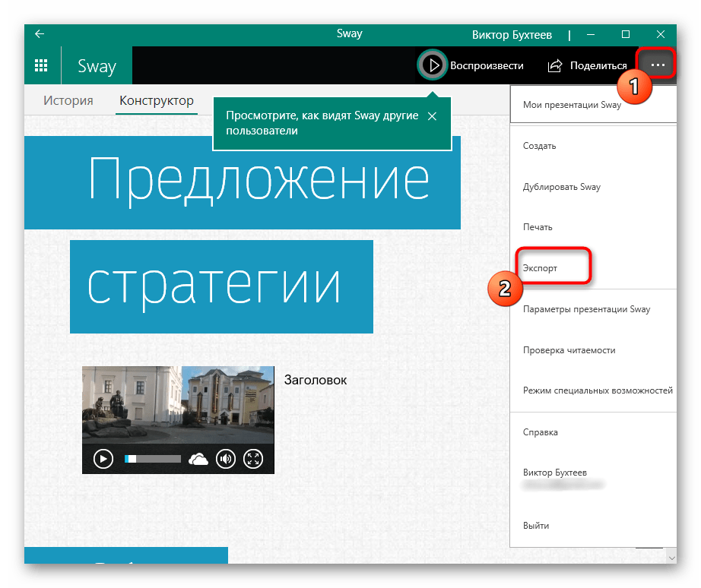Screen dimensions: 701x588
Task: Open the three-dot more options menu
Action: click(658, 65)
